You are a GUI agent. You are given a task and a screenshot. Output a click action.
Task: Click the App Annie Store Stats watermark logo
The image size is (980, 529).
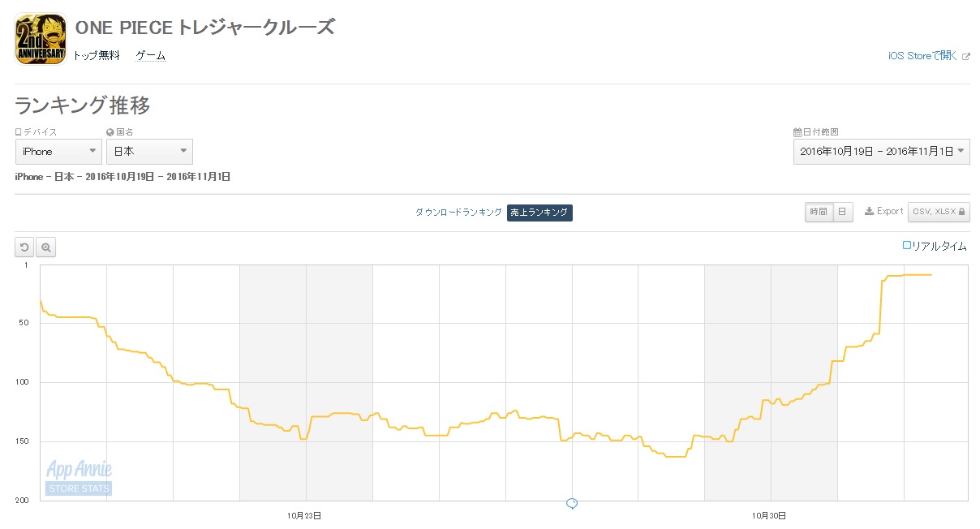pos(79,477)
